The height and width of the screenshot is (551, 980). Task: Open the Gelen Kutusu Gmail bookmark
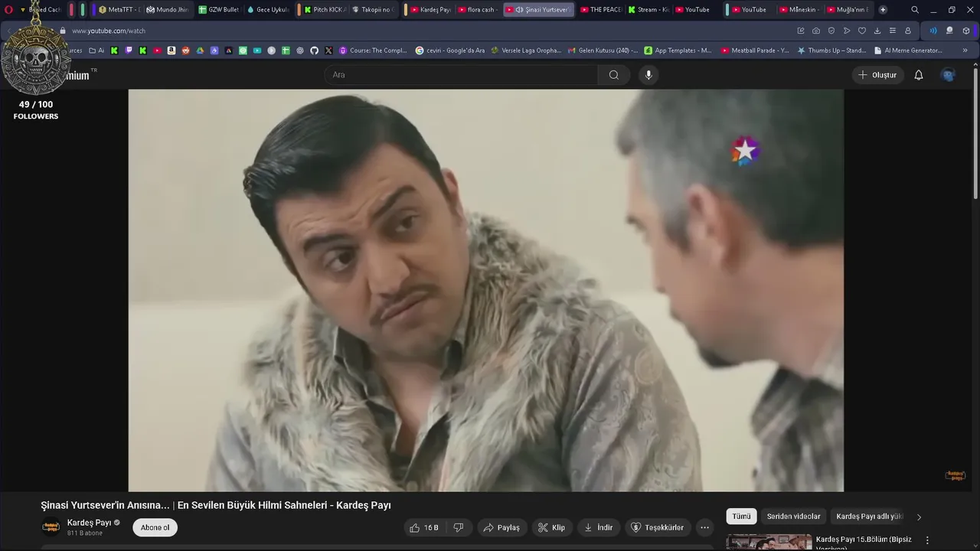point(603,51)
